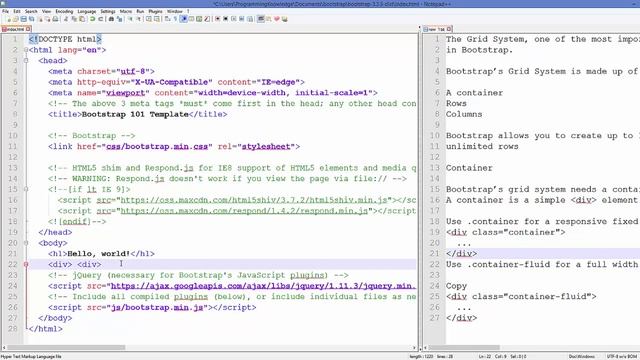Open the Macro menu
Image resolution: width=640 pixels, height=360 pixels.
126,11
